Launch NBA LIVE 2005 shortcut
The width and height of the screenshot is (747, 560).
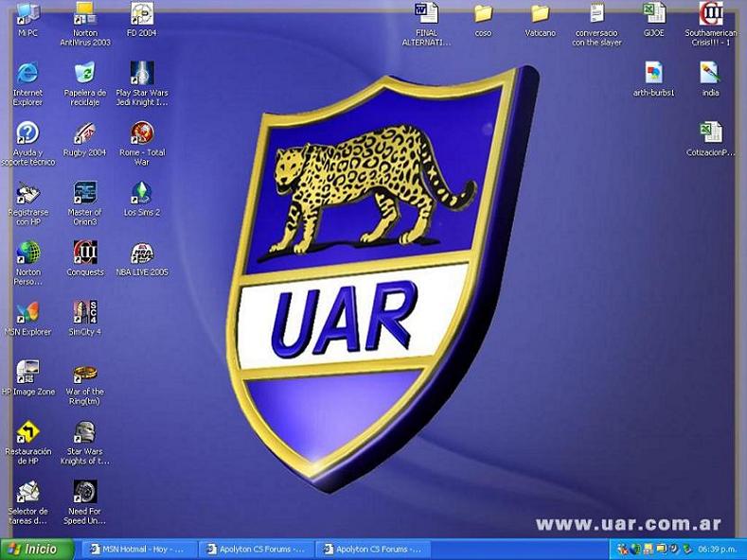pos(142,258)
